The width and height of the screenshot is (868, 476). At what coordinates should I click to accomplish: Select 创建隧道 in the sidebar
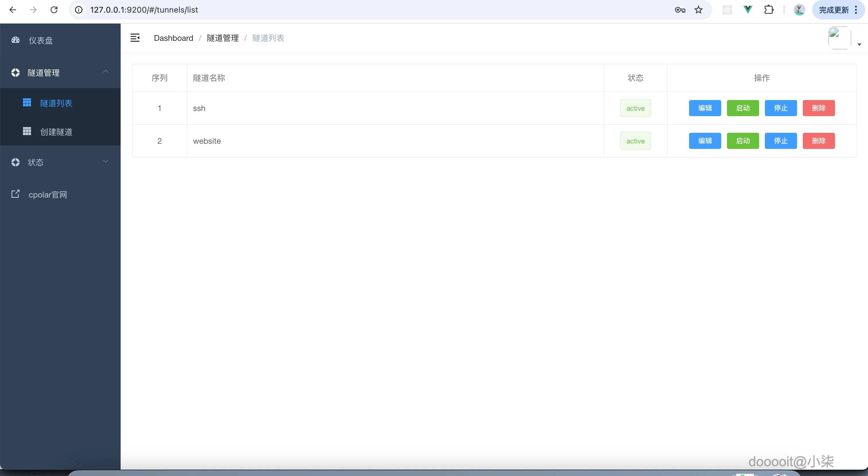pos(56,131)
